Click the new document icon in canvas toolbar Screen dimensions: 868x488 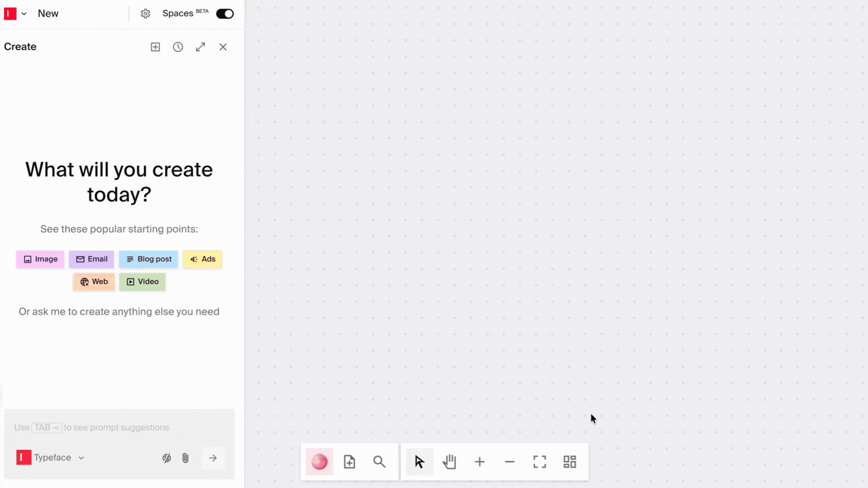click(x=349, y=461)
